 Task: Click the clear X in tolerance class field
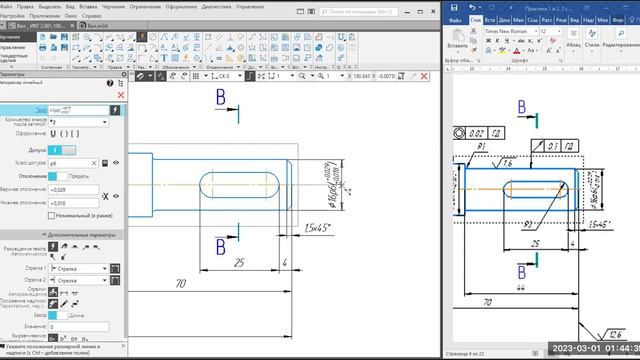(x=94, y=163)
